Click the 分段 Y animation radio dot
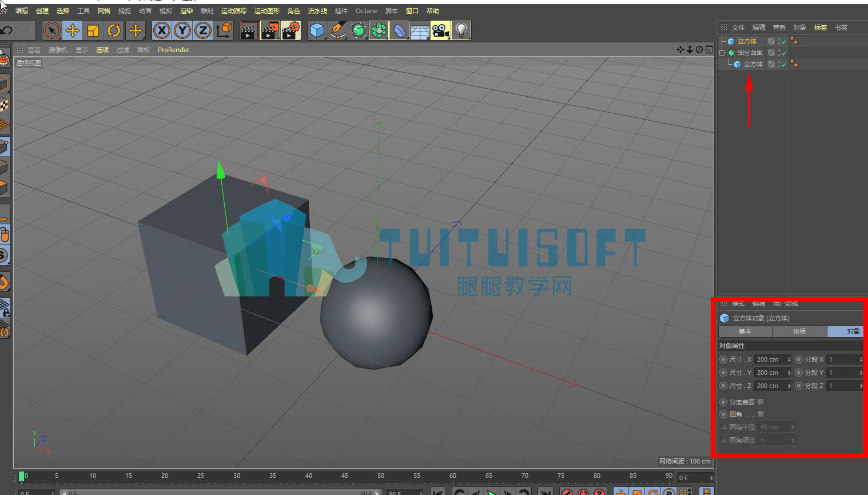This screenshot has width=868, height=495. (x=799, y=373)
